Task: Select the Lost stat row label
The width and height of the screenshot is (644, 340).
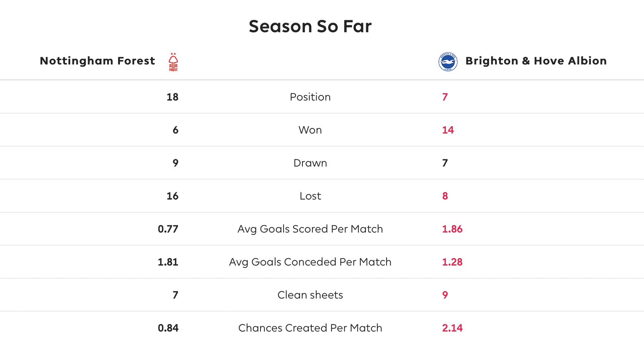Action: [x=310, y=196]
